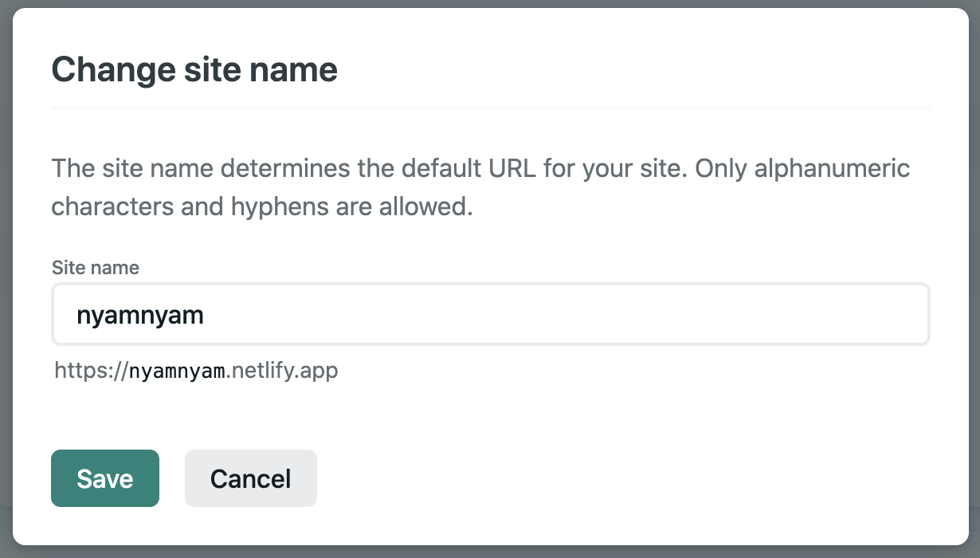Focus the Site name input field

[490, 315]
